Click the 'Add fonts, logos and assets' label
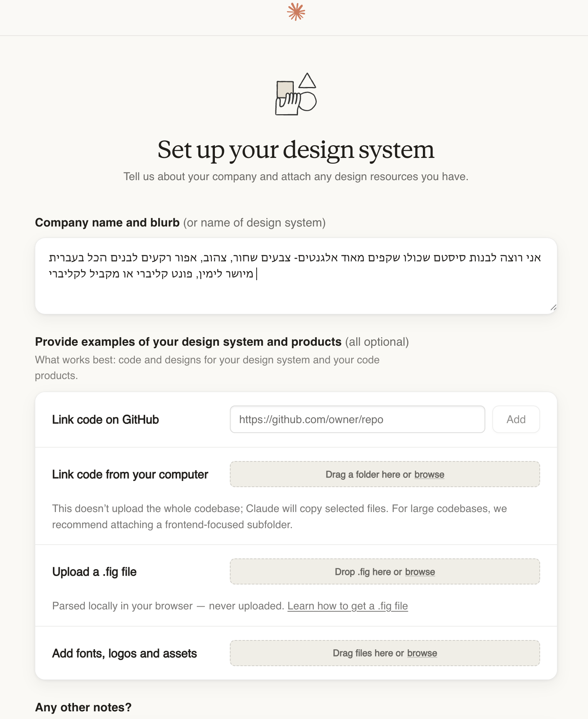 click(x=124, y=653)
